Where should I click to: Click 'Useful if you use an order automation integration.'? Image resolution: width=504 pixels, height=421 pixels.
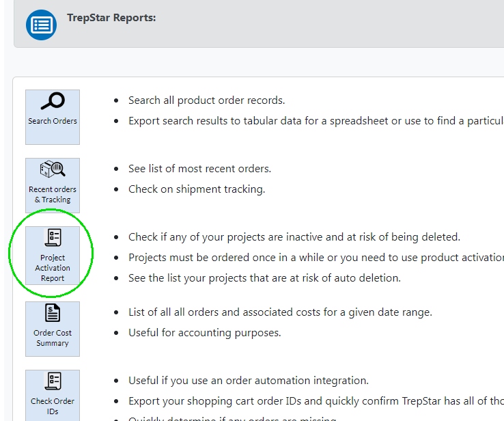(249, 381)
